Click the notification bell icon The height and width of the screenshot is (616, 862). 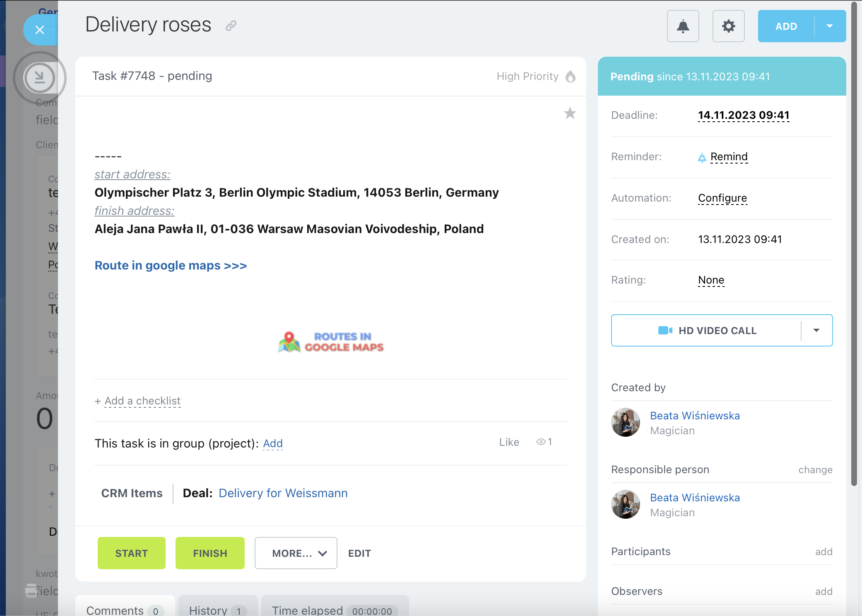click(683, 26)
